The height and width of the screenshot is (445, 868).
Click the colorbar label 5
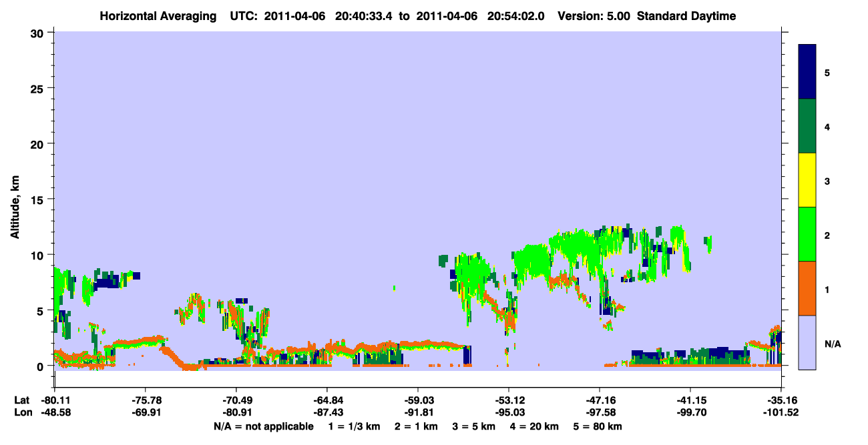(827, 73)
